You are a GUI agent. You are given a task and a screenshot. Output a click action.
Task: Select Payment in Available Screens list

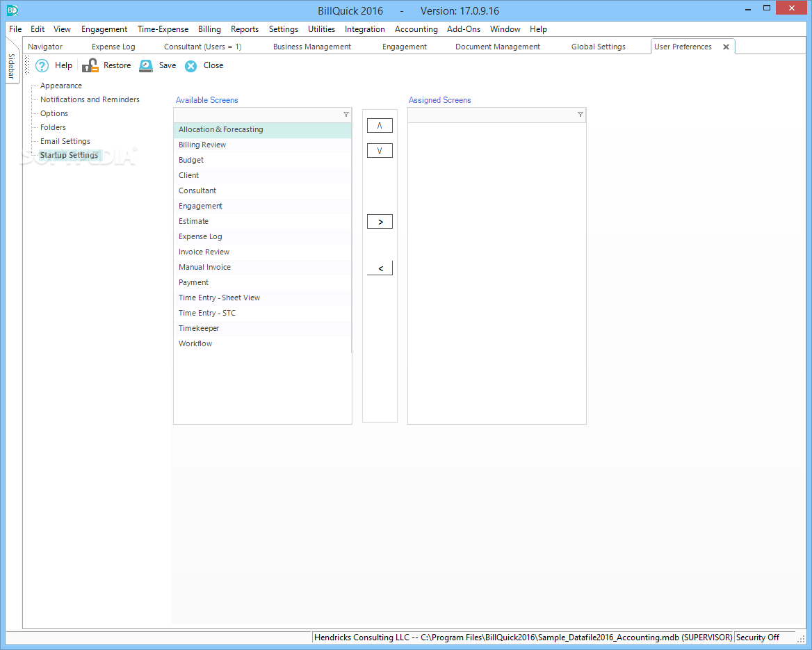coord(263,282)
